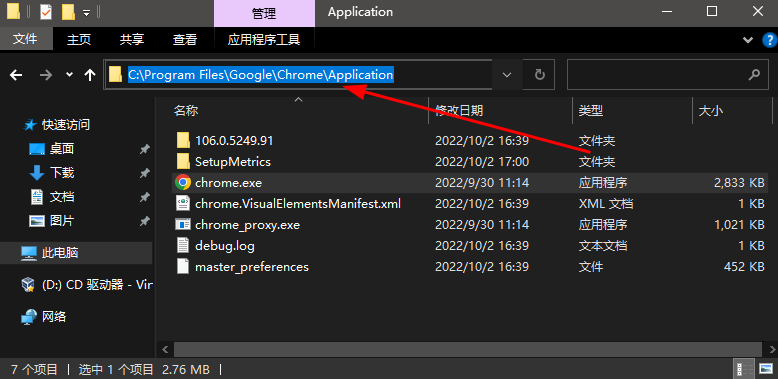Open the address bar history dropdown

[507, 75]
